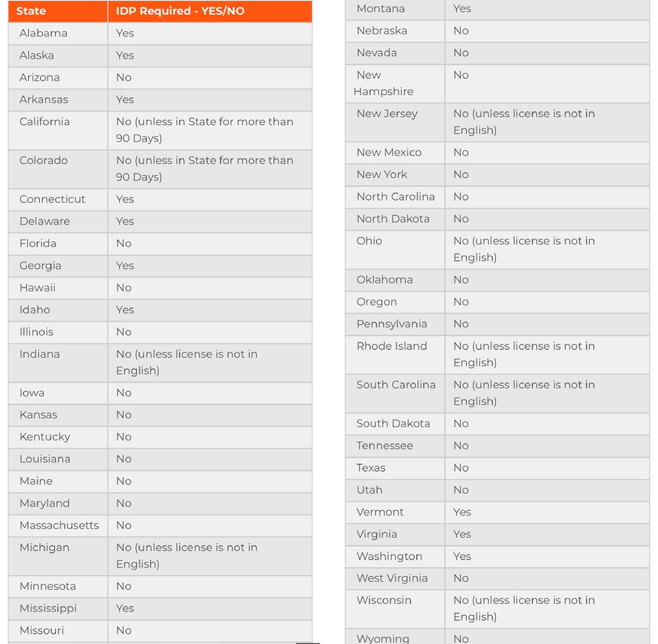The width and height of the screenshot is (658, 644).
Task: Click Wisconsin's IDP requirement text
Action: click(x=524, y=608)
